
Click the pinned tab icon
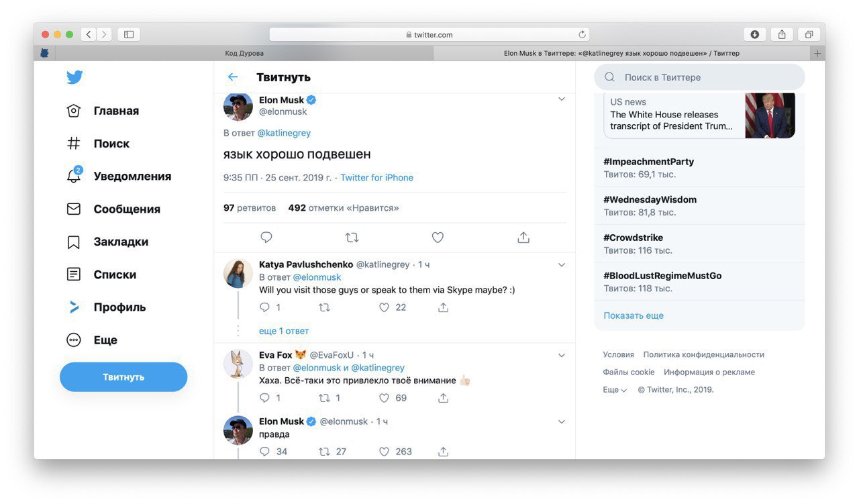(x=44, y=53)
